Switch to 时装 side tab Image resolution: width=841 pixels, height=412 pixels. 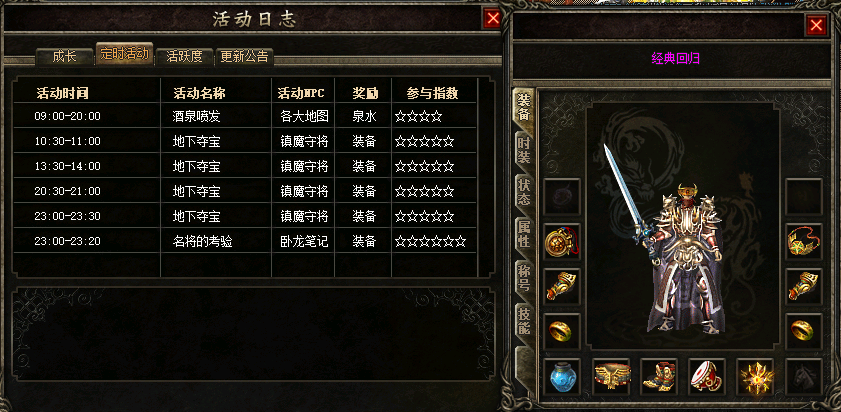(x=523, y=151)
